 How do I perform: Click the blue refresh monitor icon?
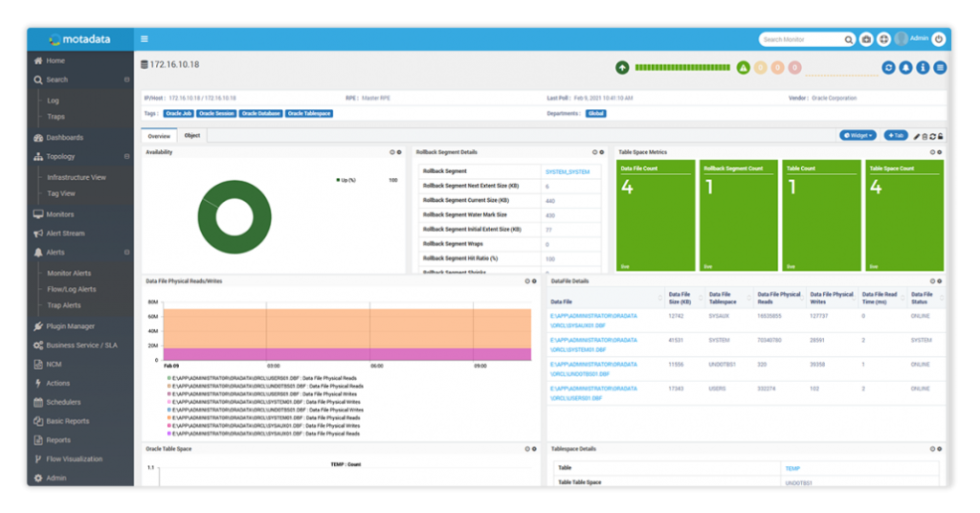coord(888,67)
